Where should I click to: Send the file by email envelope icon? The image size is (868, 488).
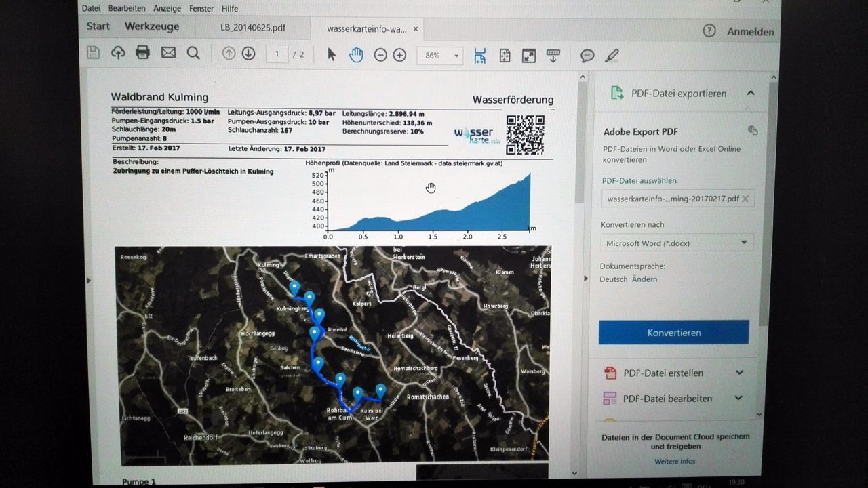(x=168, y=53)
